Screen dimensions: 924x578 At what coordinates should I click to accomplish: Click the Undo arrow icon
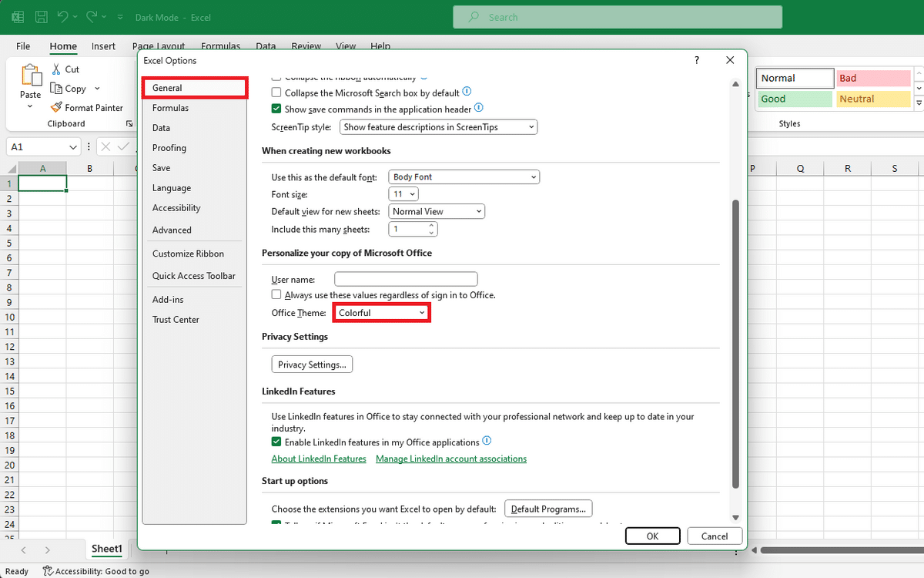pos(63,16)
